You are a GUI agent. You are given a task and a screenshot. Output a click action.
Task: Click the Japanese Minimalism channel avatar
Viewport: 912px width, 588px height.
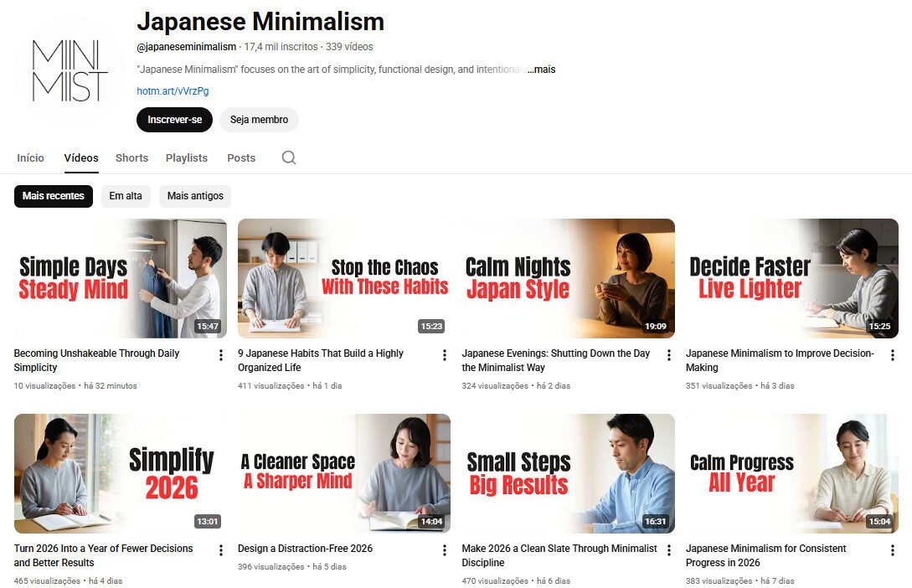pos(69,70)
